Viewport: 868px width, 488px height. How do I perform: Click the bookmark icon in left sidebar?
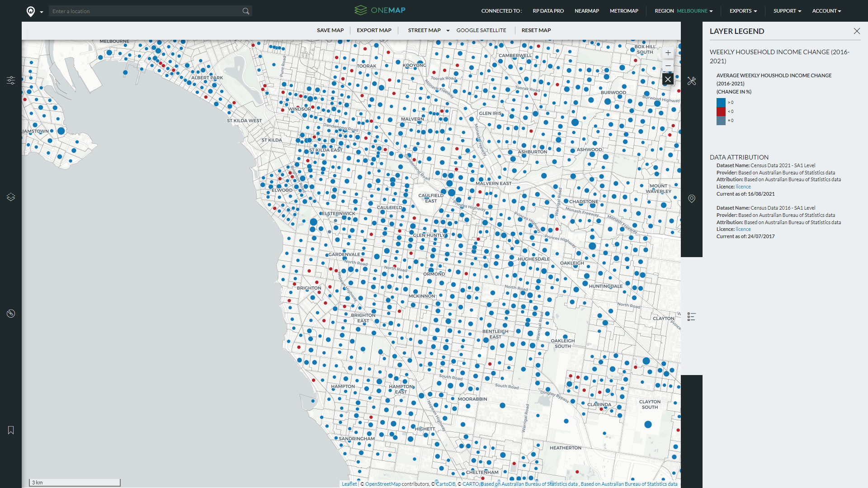pos(10,430)
